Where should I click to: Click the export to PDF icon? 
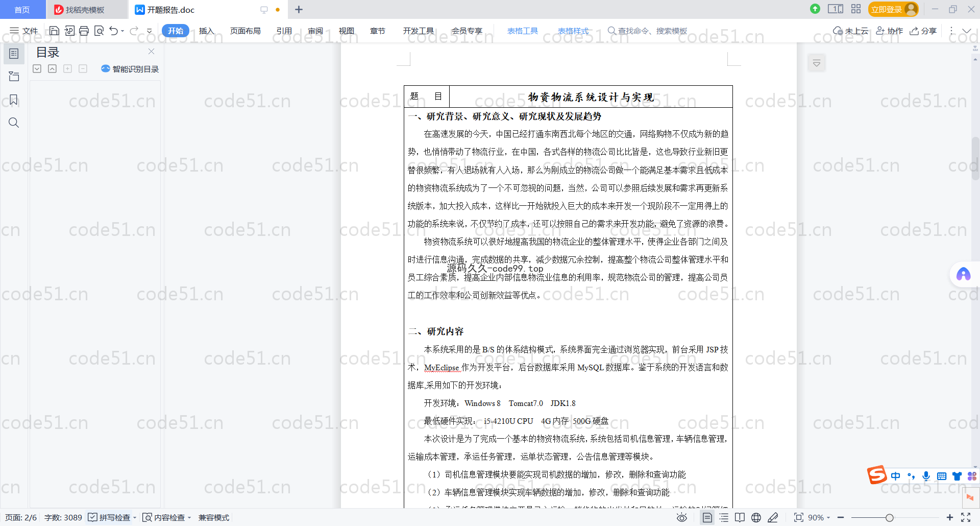coord(69,31)
